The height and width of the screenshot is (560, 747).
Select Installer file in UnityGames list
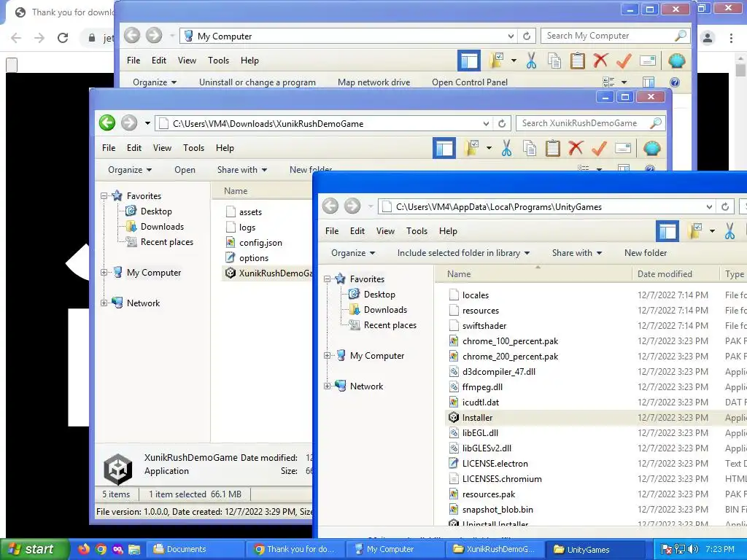[x=477, y=418]
